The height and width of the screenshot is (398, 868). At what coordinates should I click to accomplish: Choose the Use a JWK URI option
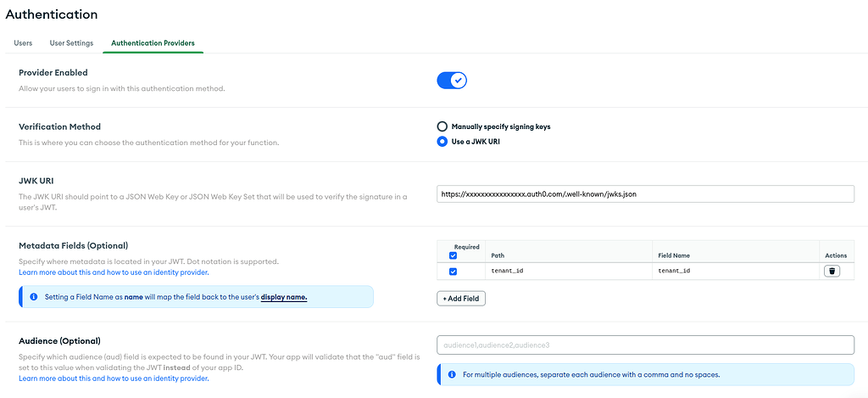coord(442,142)
